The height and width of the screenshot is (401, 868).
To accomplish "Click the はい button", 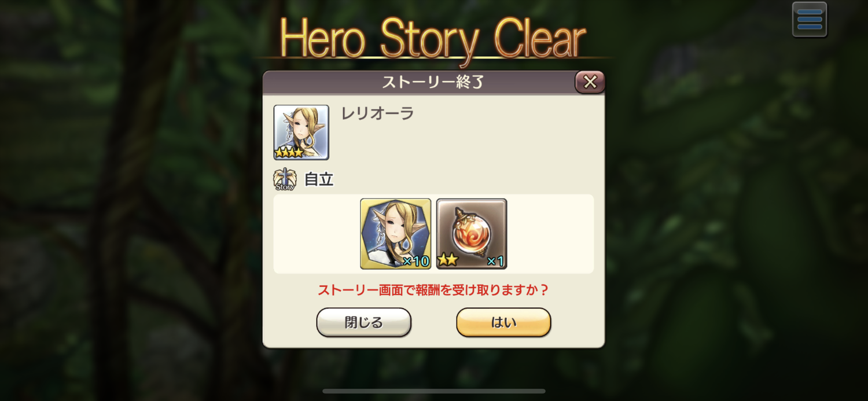I will pos(503,322).
